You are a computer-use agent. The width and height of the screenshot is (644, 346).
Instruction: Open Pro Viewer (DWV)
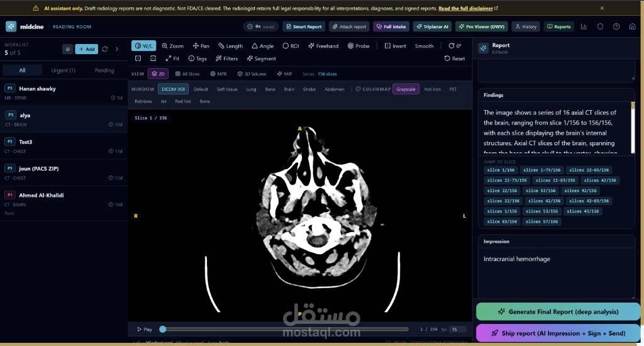(481, 26)
